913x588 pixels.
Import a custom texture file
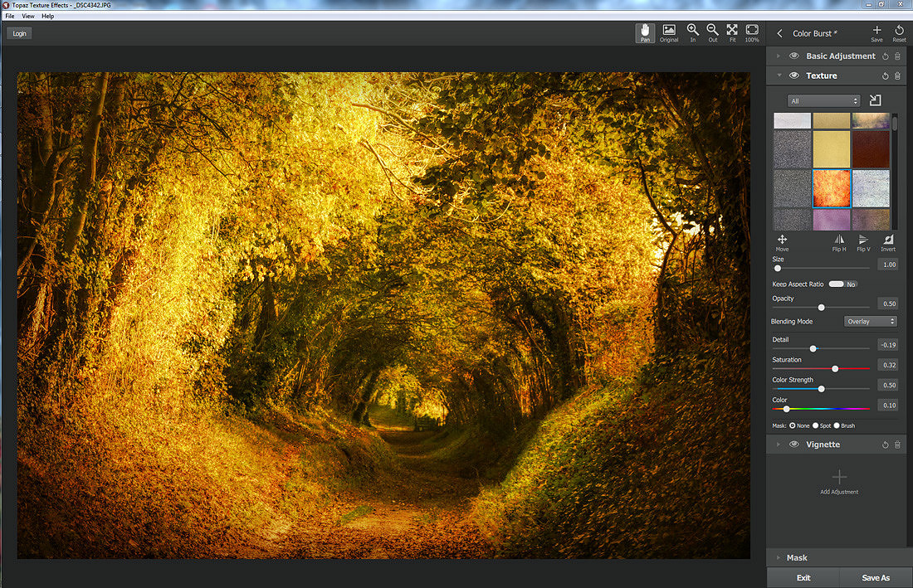pos(875,100)
